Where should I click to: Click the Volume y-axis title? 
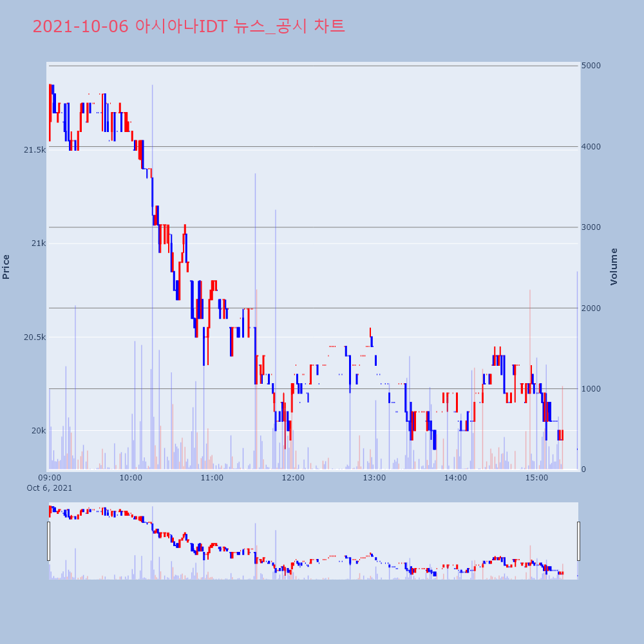click(614, 267)
